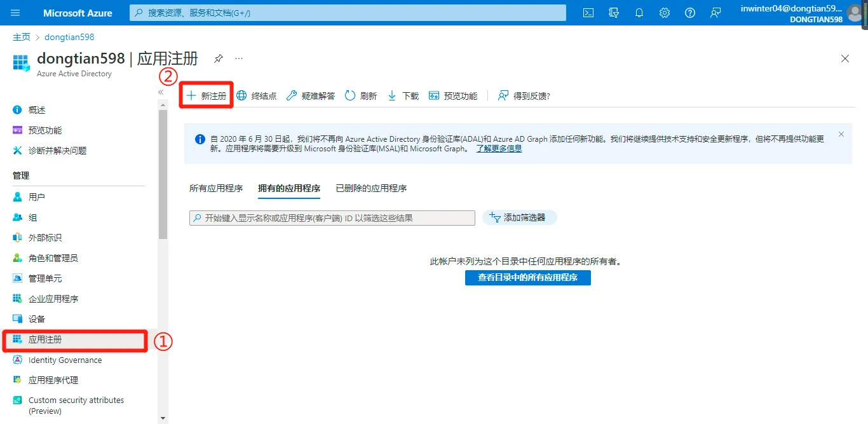The width and height of the screenshot is (868, 424).
Task: Switch to the 所有应用程序 tab
Action: (x=216, y=188)
